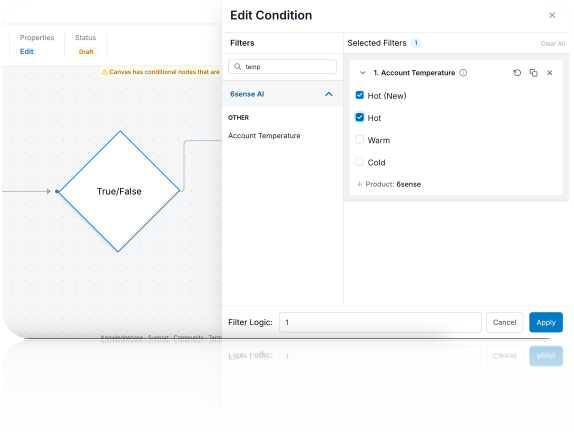Click the plus icon beside Product
Viewport: 574px width, 435px height.
pos(359,184)
